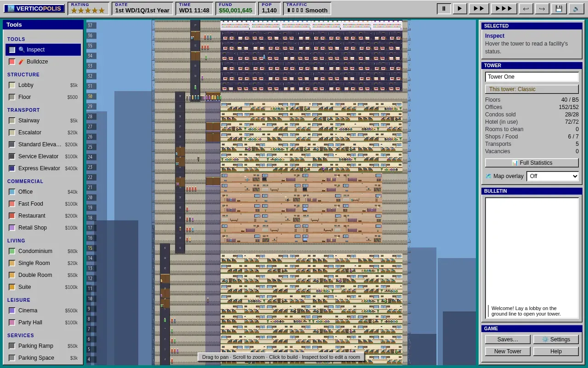Select the Inspect tool
The height and width of the screenshot is (368, 588).
coord(43,50)
